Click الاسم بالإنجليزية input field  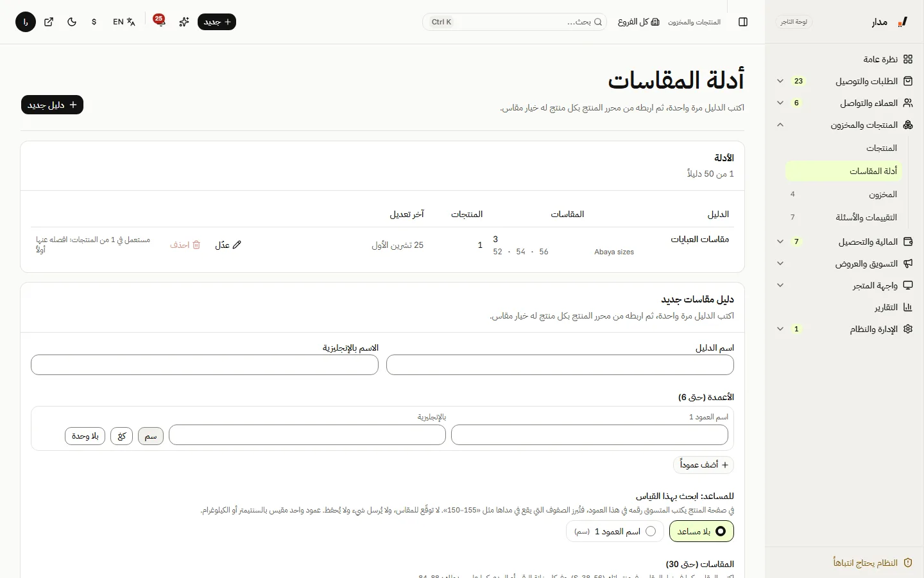point(205,365)
